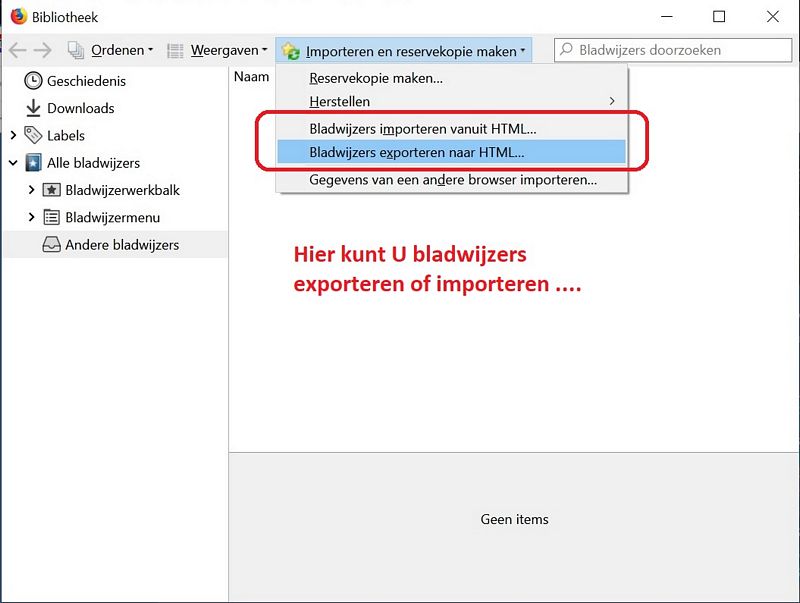Viewport: 800px width, 603px height.
Task: Select Downloads in the sidebar
Action: [81, 108]
